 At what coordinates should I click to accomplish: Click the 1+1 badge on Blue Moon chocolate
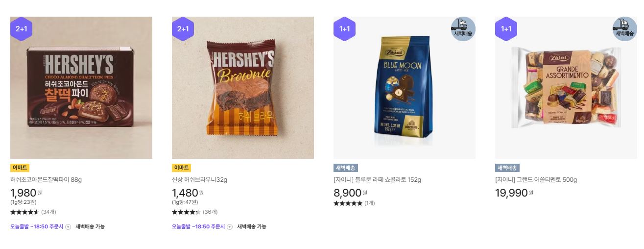[344, 29]
